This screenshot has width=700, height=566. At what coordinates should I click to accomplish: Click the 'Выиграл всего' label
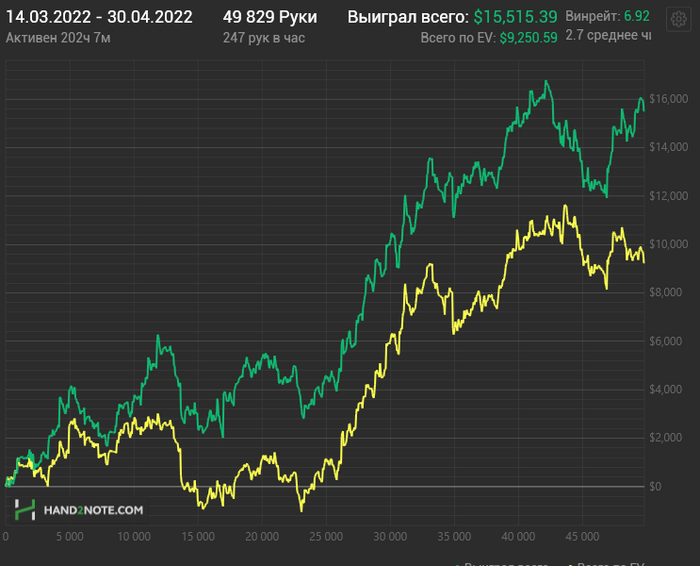tap(408, 17)
